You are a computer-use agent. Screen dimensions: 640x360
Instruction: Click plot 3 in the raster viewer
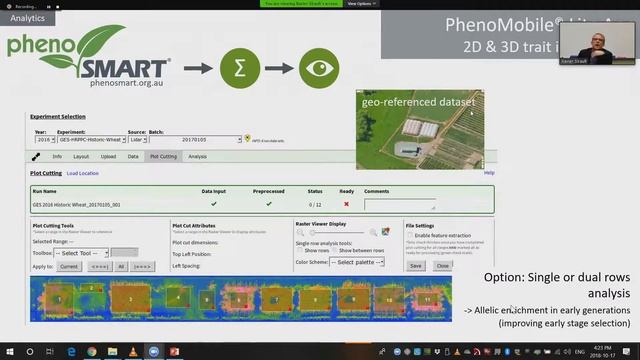131,300
